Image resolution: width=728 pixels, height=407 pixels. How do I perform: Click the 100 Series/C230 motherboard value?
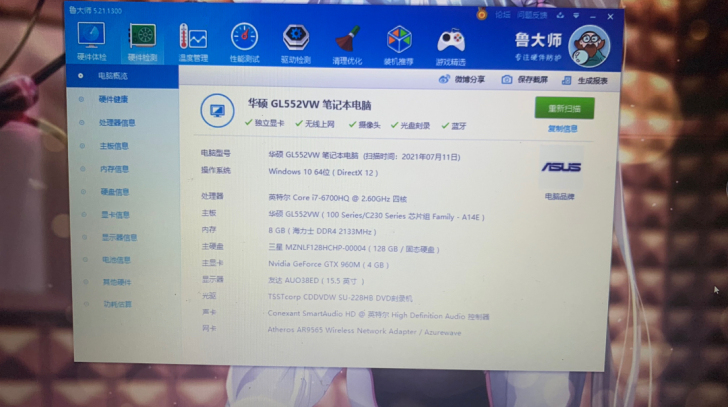(377, 216)
